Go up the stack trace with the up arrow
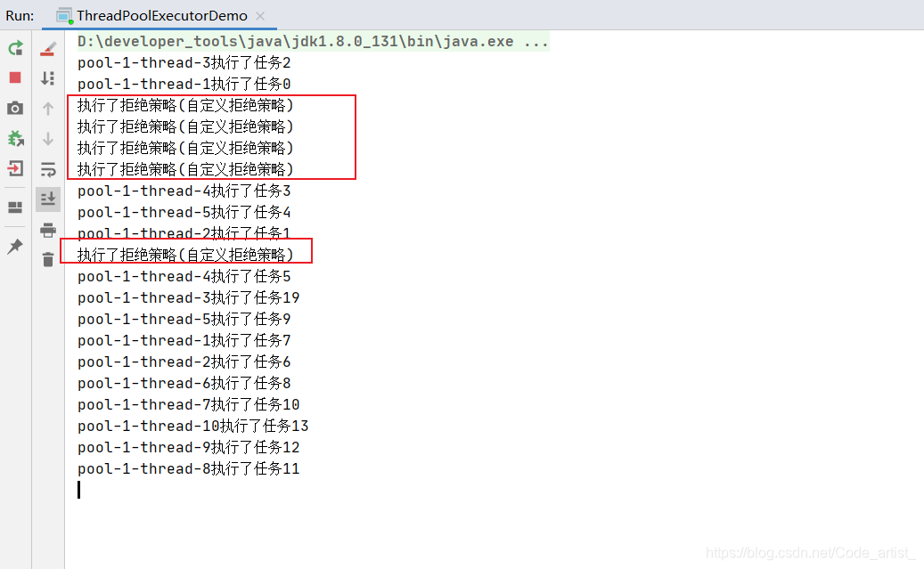 pyautogui.click(x=48, y=109)
